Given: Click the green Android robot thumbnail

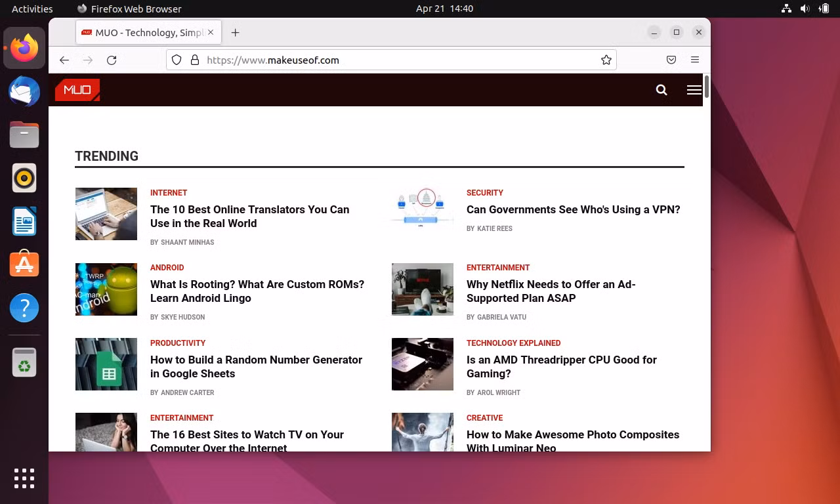Looking at the screenshot, I should (106, 289).
